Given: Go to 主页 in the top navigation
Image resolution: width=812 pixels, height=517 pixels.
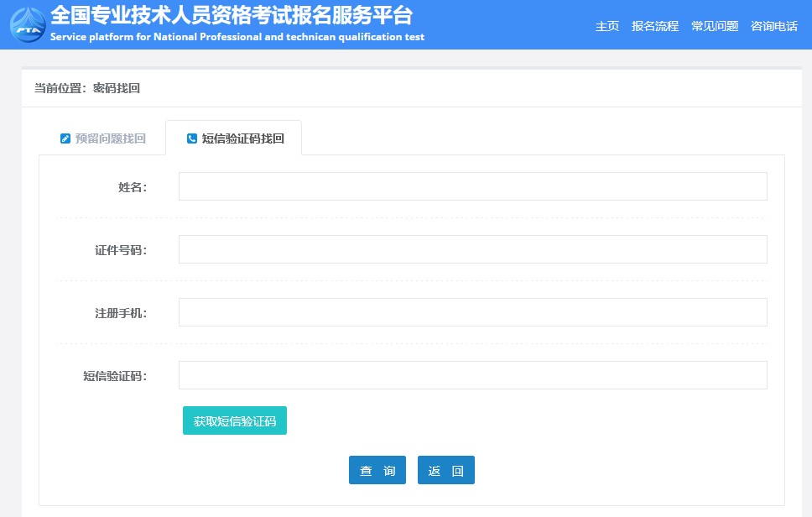Looking at the screenshot, I should click(606, 26).
